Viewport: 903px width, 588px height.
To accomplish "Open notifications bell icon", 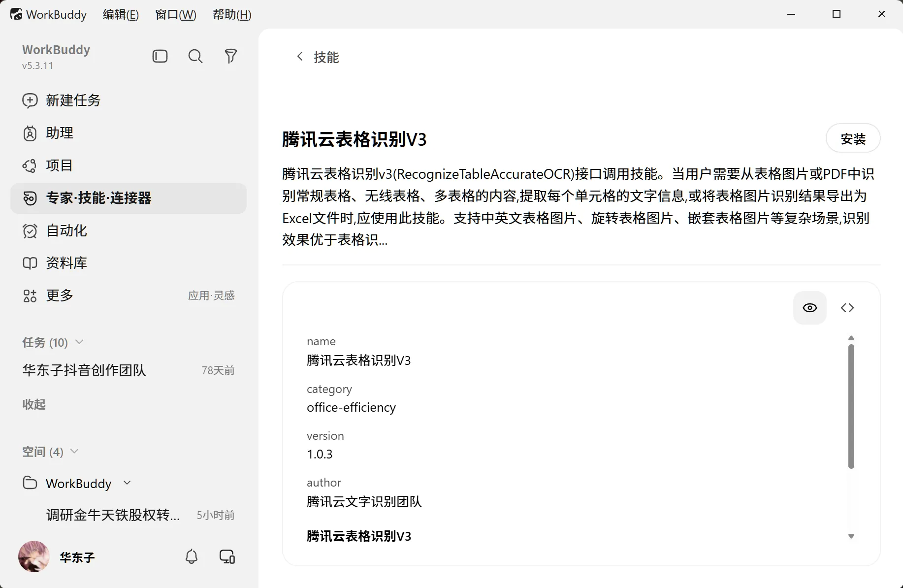I will tap(192, 556).
